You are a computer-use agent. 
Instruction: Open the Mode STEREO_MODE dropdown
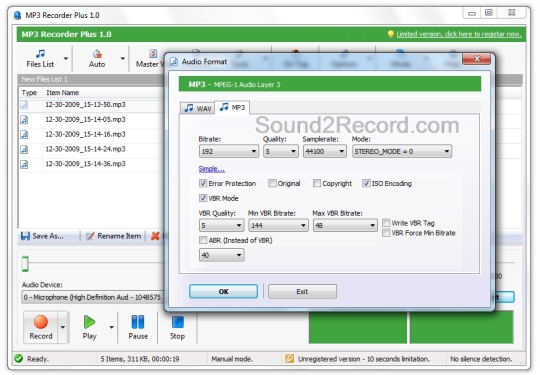[x=402, y=152]
